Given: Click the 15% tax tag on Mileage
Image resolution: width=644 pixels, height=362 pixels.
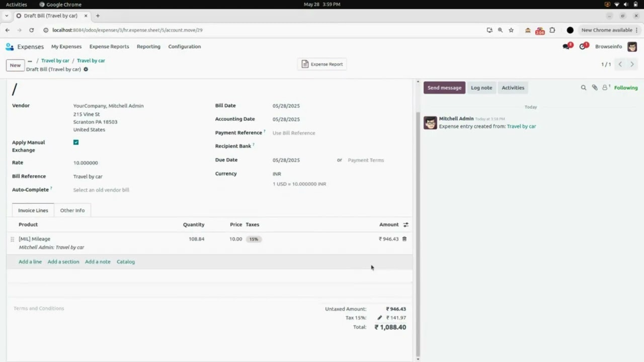Looking at the screenshot, I should 254,239.
